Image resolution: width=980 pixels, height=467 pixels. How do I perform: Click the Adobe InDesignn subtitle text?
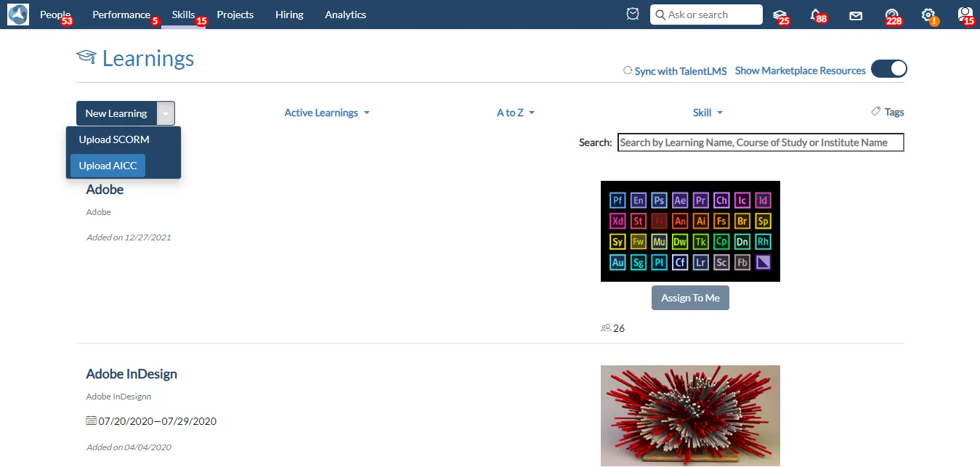coord(118,397)
